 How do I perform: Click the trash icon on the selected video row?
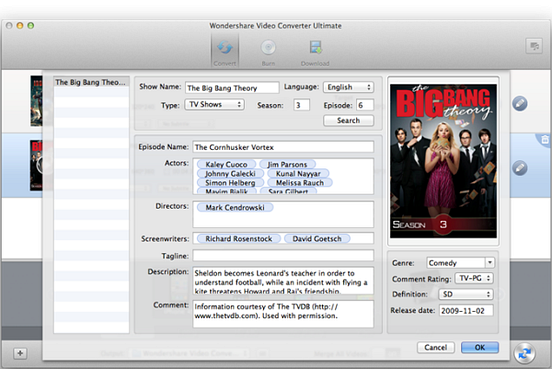[545, 139]
